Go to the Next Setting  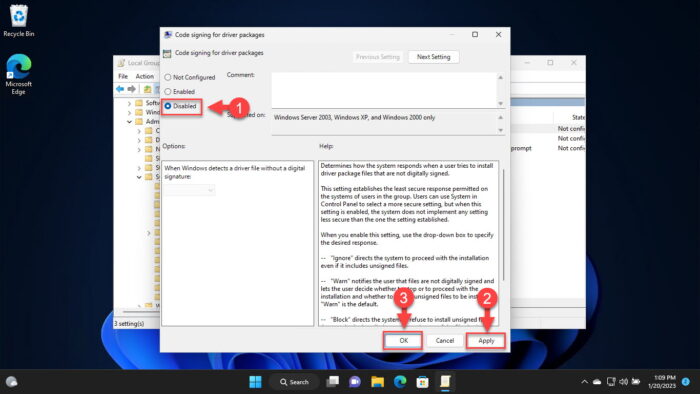pos(433,57)
